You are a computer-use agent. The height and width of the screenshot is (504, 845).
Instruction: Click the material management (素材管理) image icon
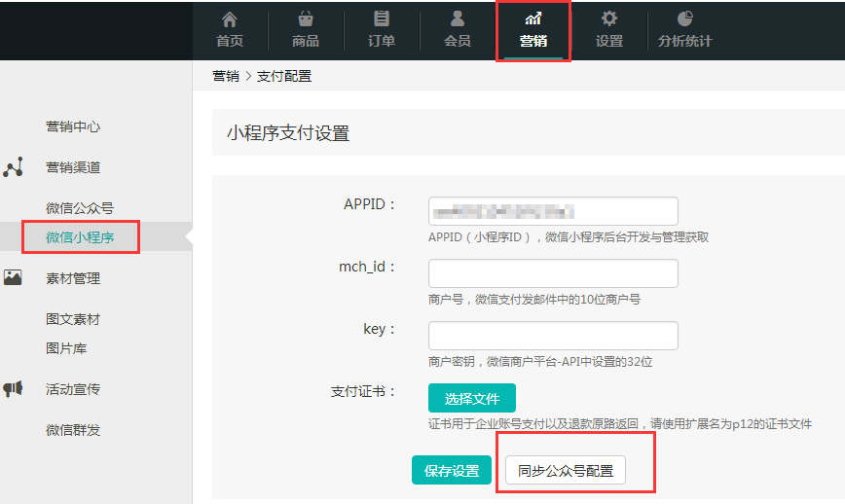tap(14, 278)
